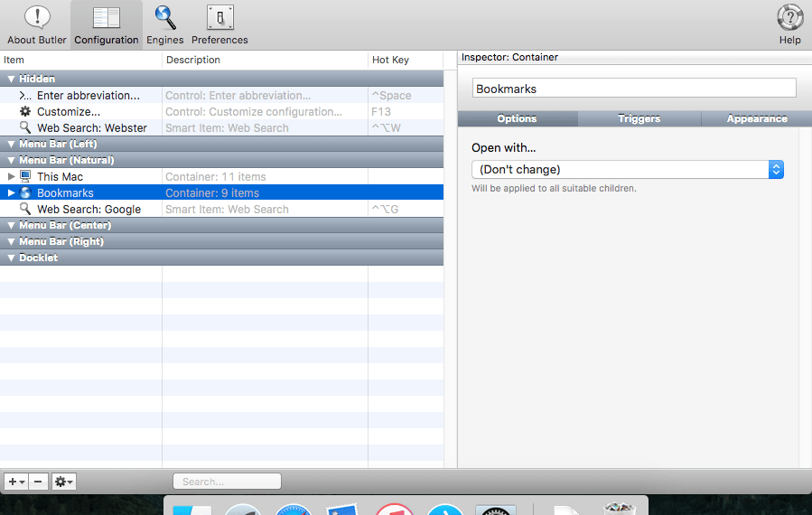Click the Search field at bottom
Screen dimensions: 812x515
click(x=227, y=482)
